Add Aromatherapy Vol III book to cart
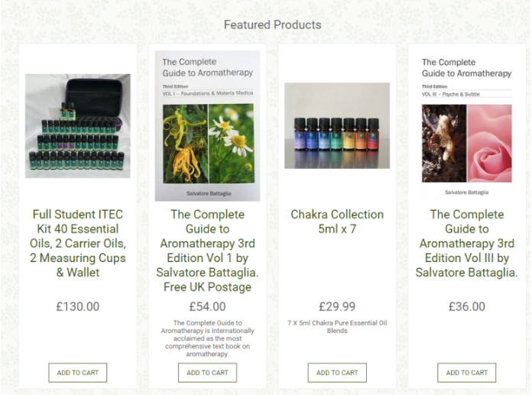The image size is (532, 395). 466,373
